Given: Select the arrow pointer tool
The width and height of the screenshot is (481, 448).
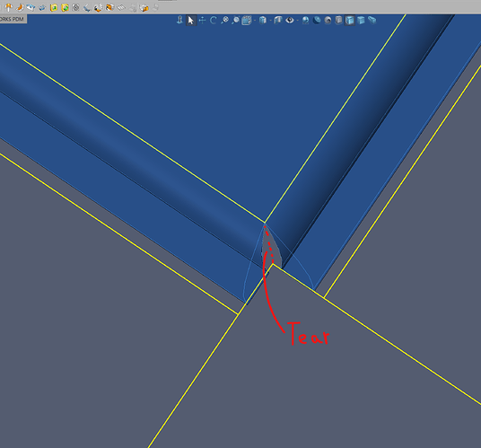Looking at the screenshot, I should (x=191, y=21).
